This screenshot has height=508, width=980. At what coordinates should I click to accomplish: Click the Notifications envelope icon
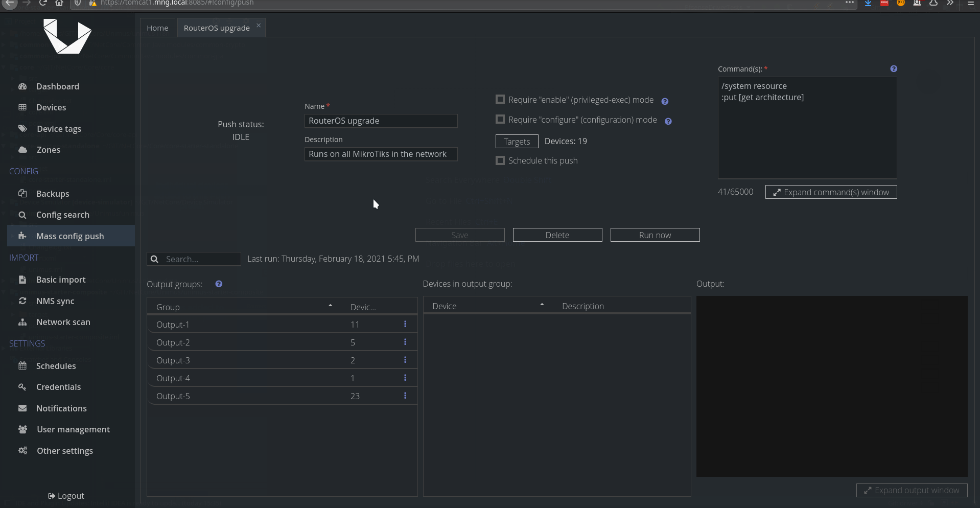(x=22, y=408)
